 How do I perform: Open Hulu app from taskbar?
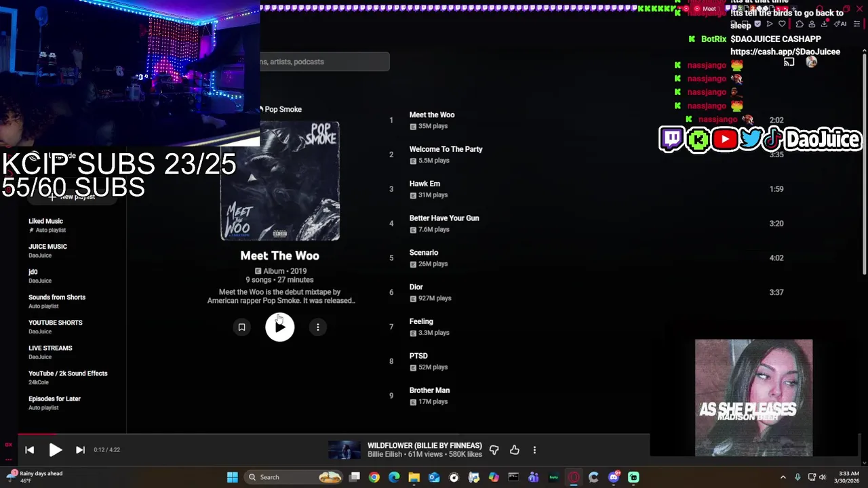click(x=554, y=477)
